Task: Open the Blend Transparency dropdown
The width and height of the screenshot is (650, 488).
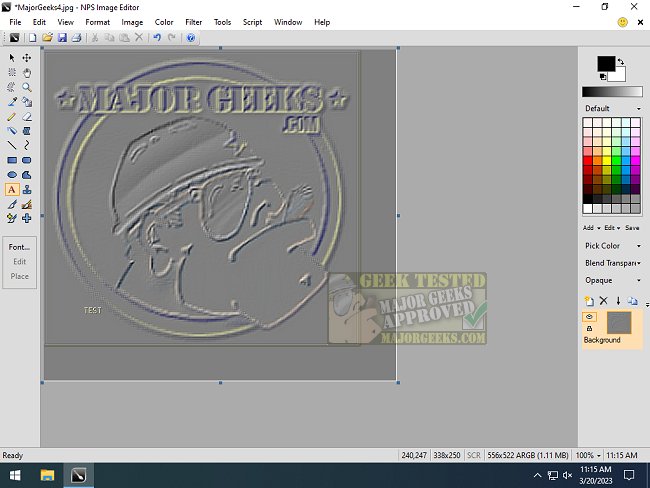Action: tap(613, 263)
